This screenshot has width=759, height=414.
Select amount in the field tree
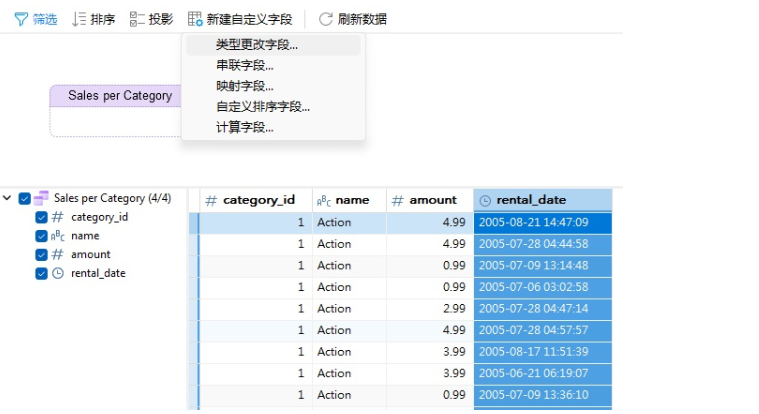[x=91, y=255]
